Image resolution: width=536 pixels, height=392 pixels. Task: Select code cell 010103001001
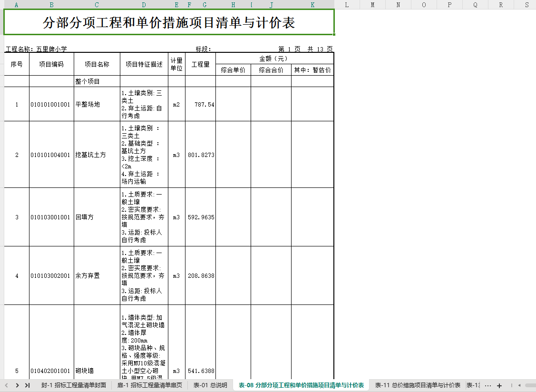click(52, 217)
